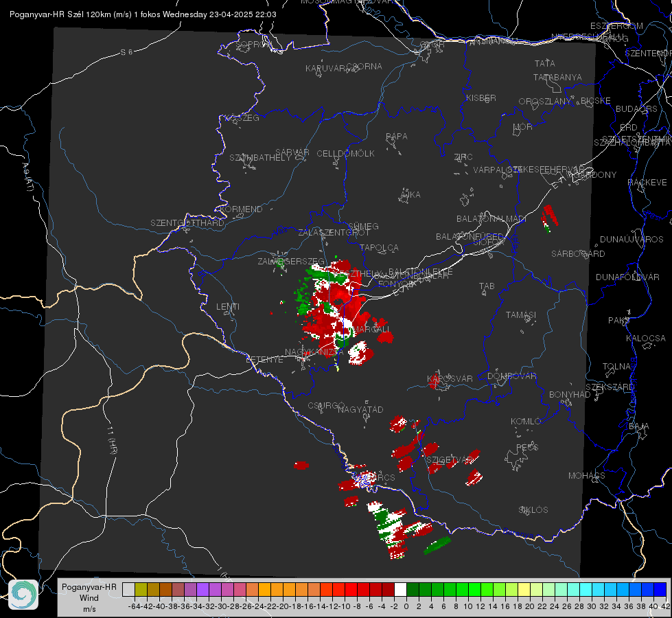Select the KOMLO label
This screenshot has width=672, height=618.
click(x=526, y=422)
